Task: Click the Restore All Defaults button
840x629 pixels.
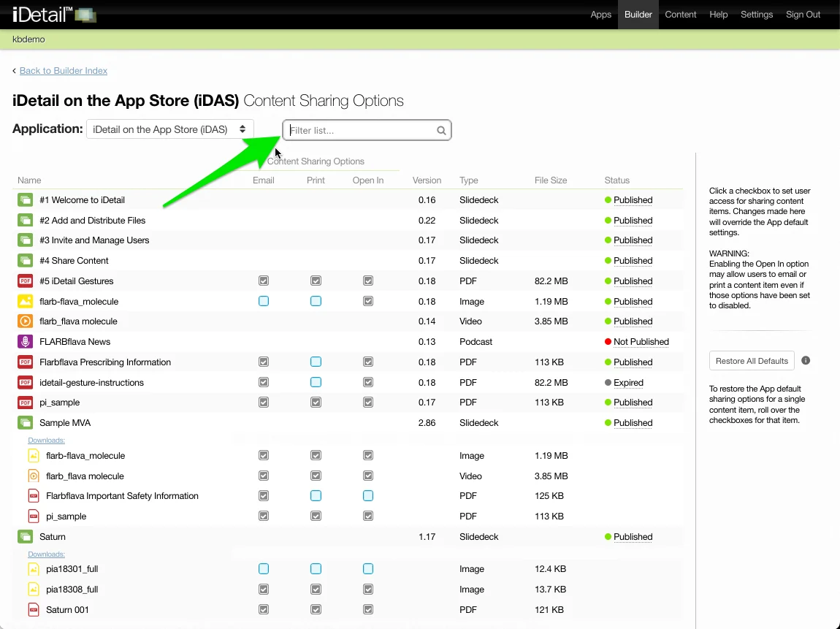Action: [752, 361]
